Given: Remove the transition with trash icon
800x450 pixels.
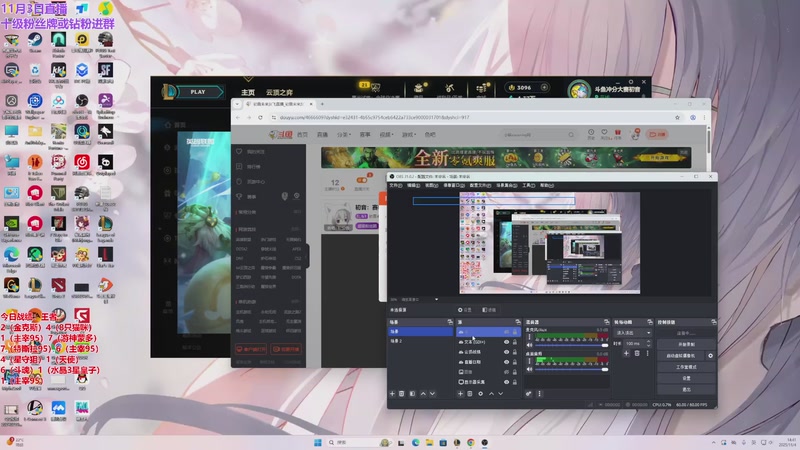Looking at the screenshot, I should 637,353.
